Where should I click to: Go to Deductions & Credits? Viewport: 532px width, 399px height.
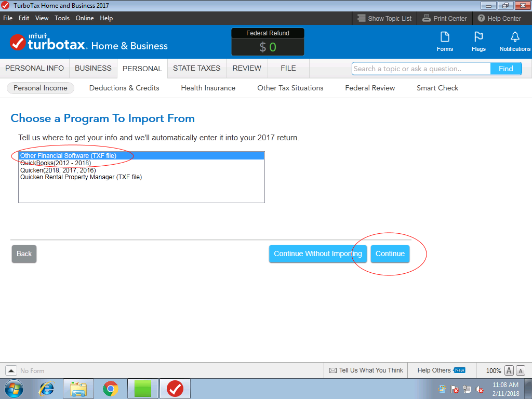point(124,88)
